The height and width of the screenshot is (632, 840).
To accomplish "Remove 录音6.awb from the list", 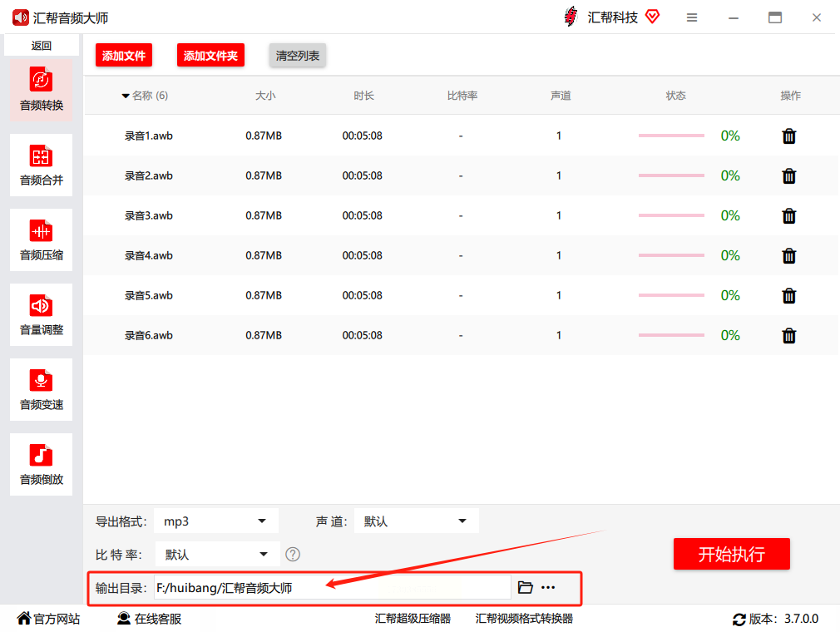I will tap(788, 335).
